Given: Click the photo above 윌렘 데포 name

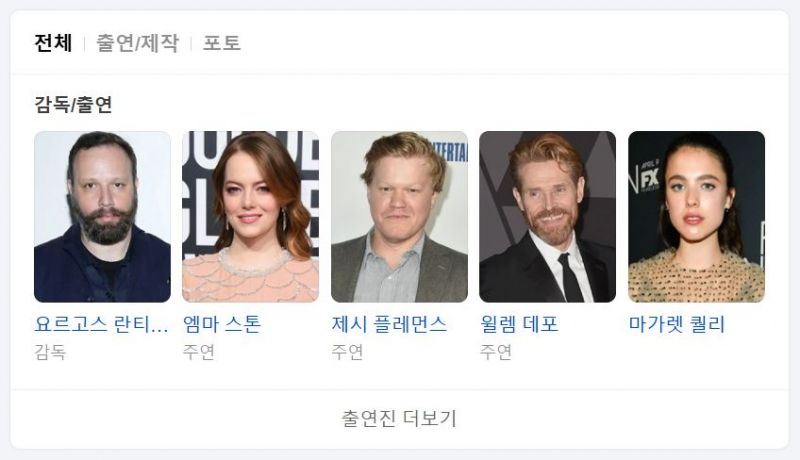Looking at the screenshot, I should 547,217.
